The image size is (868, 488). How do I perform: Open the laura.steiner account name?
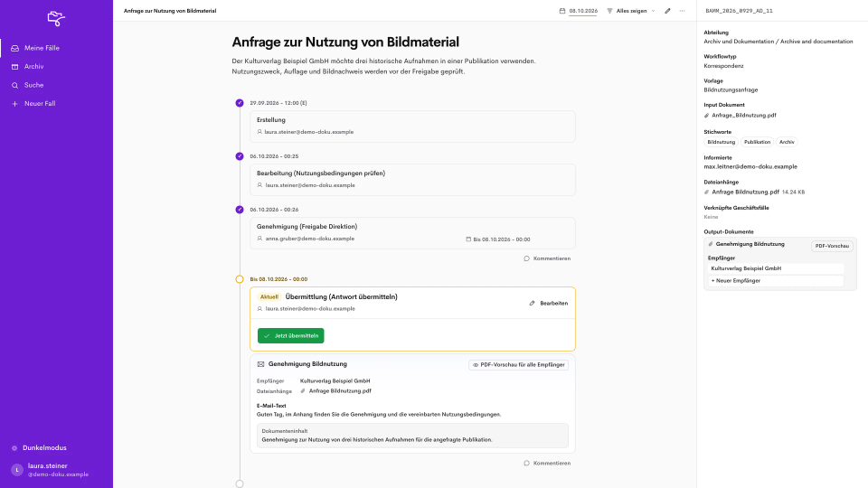(x=48, y=466)
